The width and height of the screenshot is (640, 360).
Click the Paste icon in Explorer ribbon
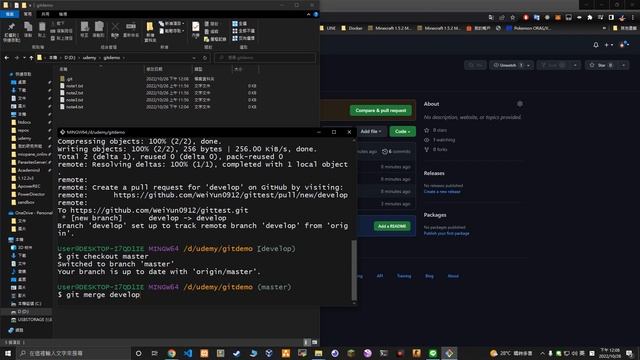click(42, 27)
